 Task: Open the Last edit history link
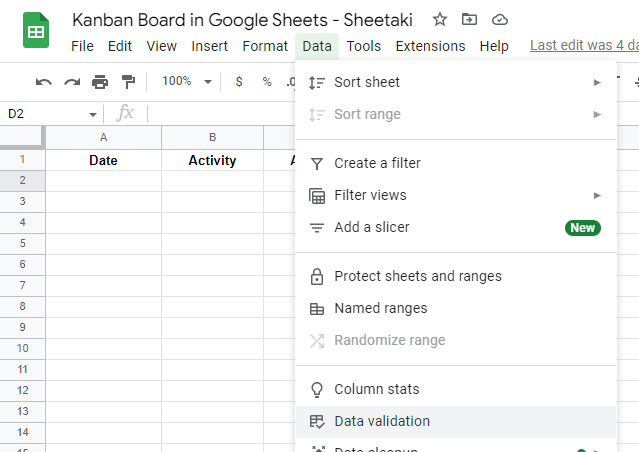point(583,46)
